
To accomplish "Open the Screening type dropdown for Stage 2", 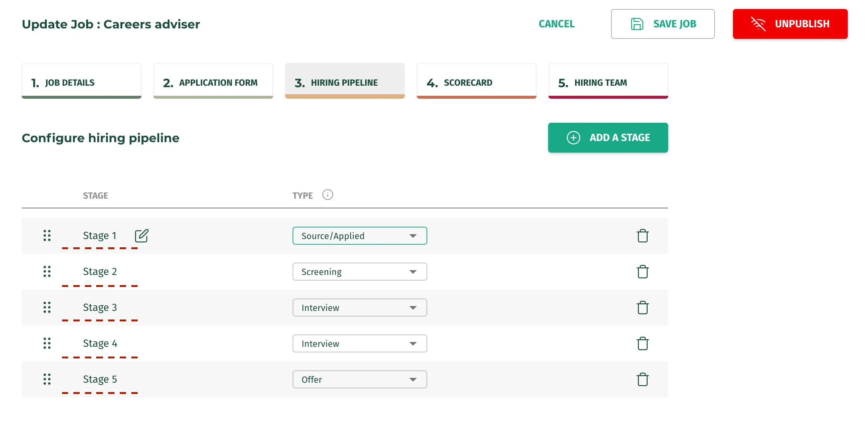I will click(x=360, y=272).
